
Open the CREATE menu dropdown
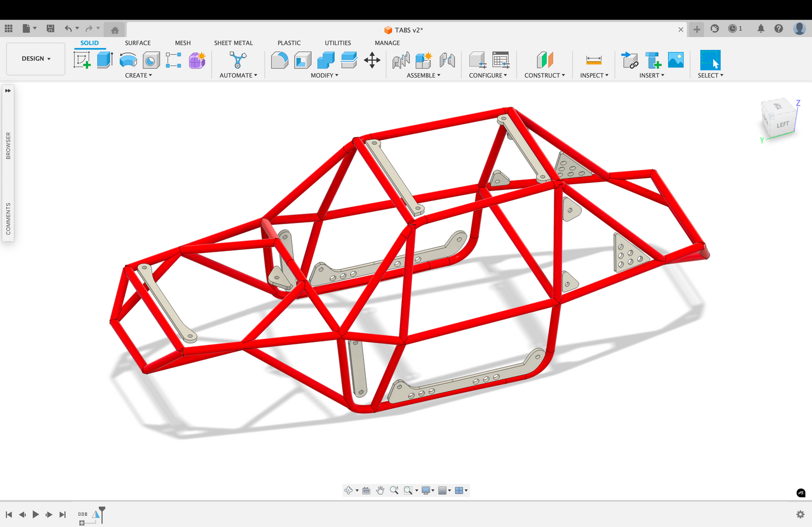tap(138, 75)
